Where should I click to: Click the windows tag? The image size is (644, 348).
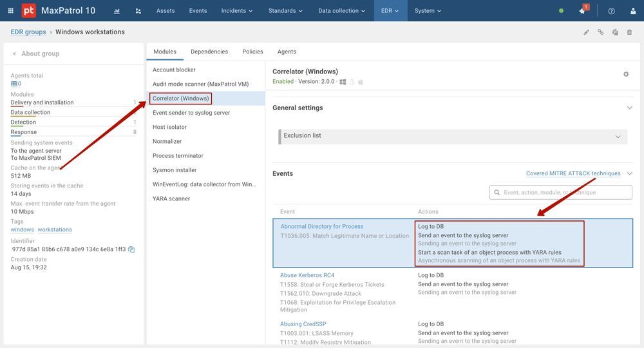(x=22, y=229)
